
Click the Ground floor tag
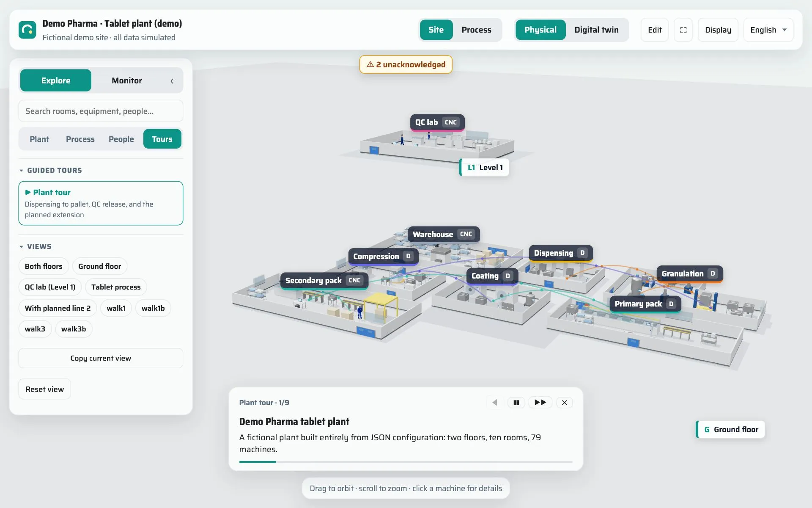point(731,429)
